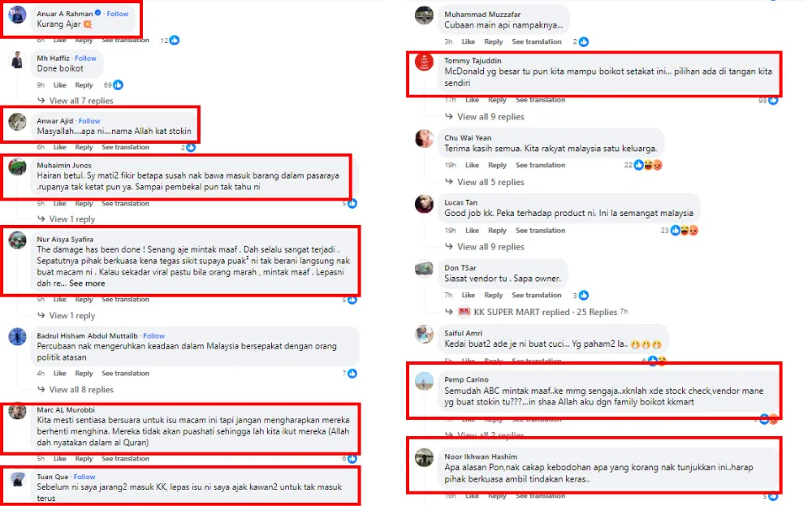Toggle Like on Mh Haffiz's comment

tap(60, 84)
